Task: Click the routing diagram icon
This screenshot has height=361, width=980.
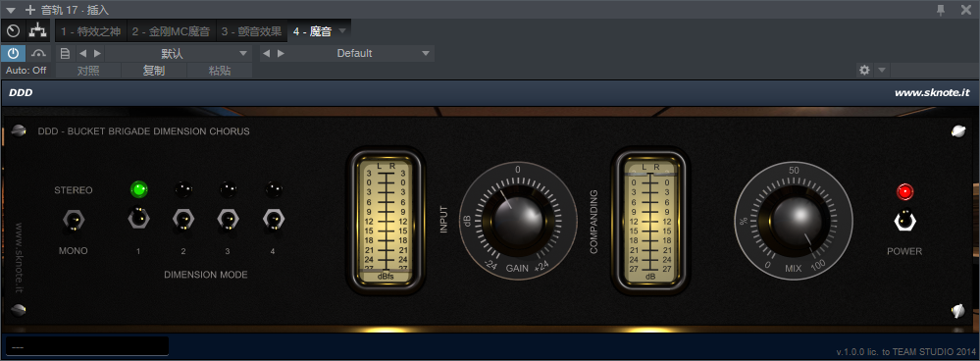Action: (x=39, y=30)
